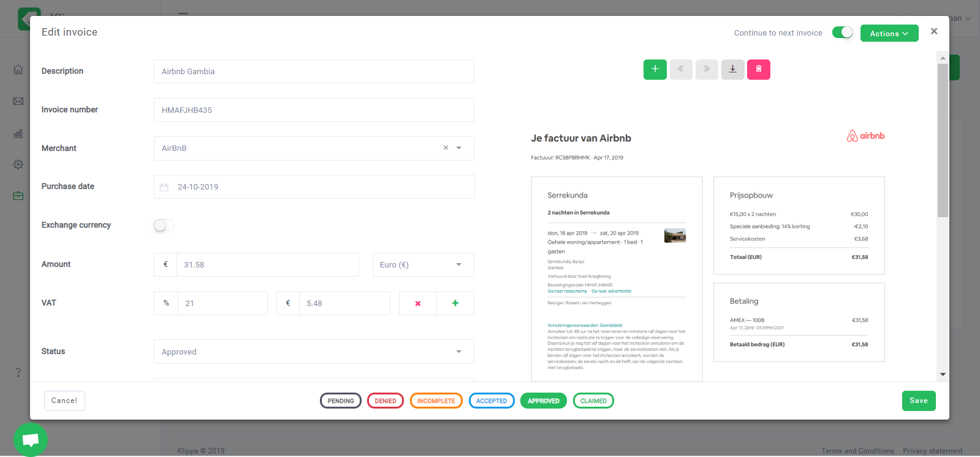Set status to INCOMPLETE pill
Screen dimensions: 980x457
(436, 401)
